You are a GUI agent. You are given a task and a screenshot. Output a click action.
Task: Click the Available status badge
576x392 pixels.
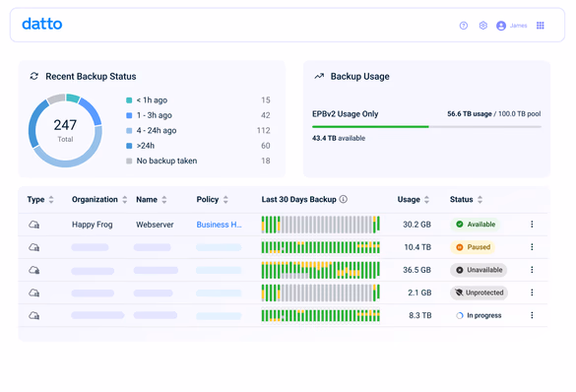(x=476, y=225)
